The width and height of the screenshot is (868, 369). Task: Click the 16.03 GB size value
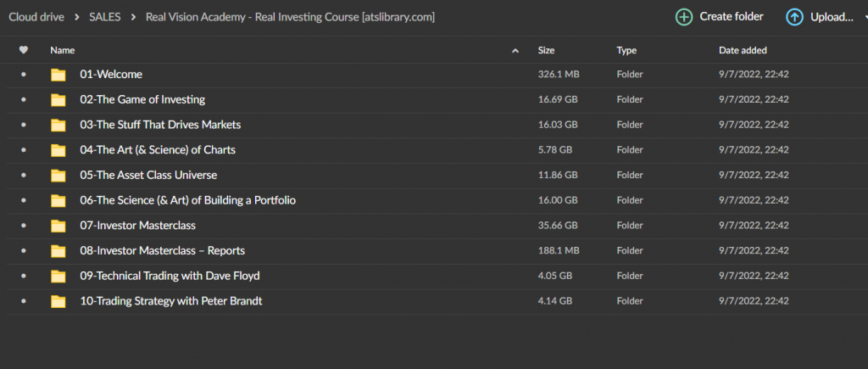click(x=558, y=125)
